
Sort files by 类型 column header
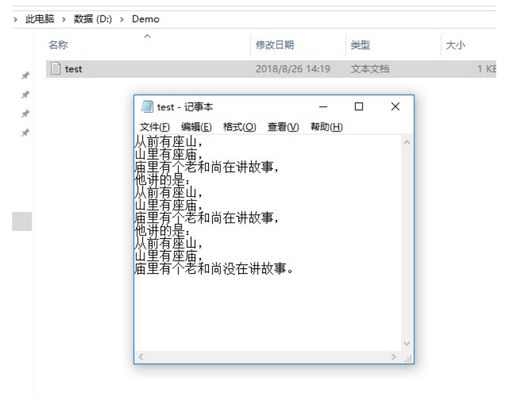click(360, 45)
